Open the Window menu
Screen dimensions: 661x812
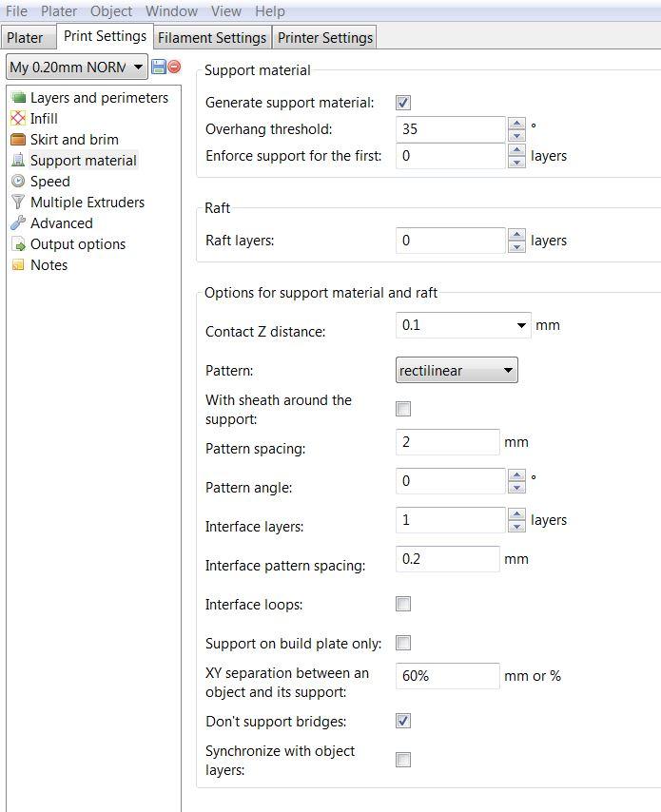pyautogui.click(x=171, y=11)
